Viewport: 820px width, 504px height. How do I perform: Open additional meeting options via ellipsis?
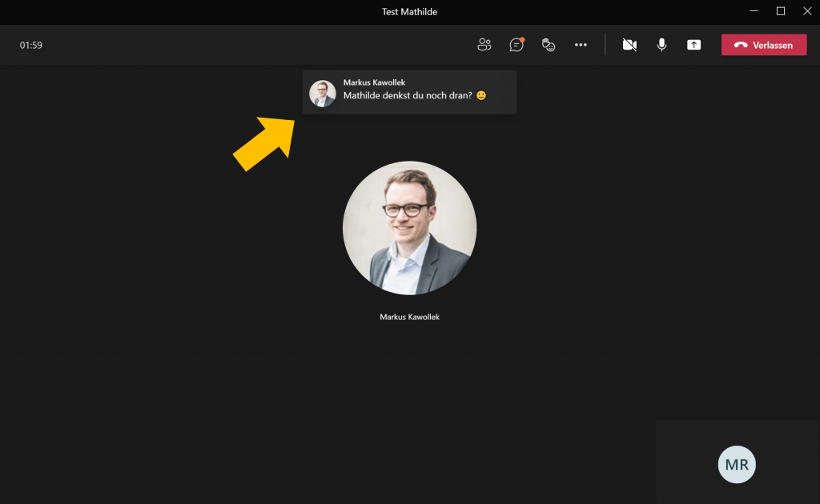click(x=581, y=45)
